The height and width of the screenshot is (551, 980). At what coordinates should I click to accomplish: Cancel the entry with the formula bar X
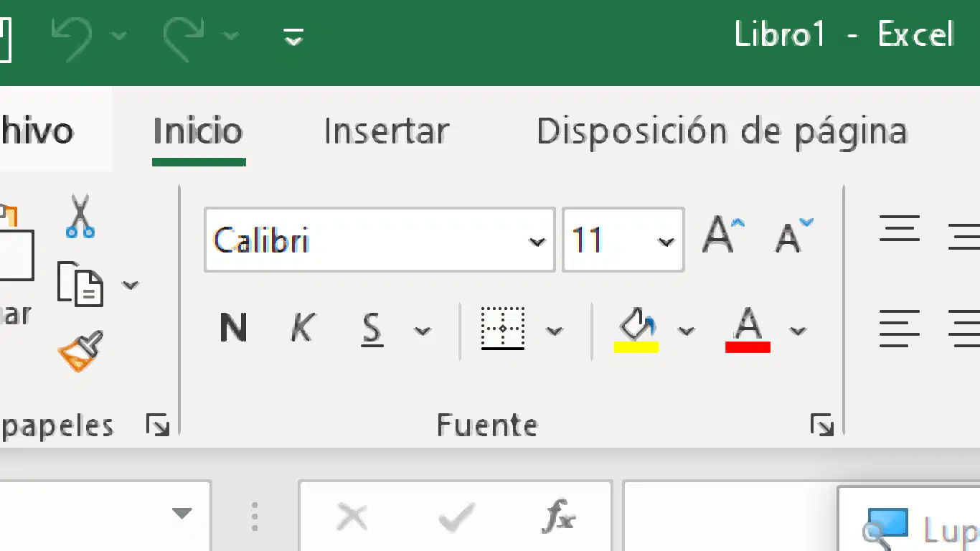(x=352, y=517)
